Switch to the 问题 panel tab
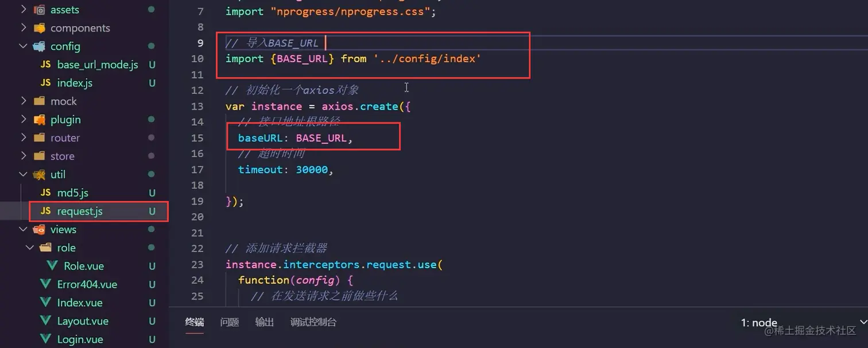Image resolution: width=868 pixels, height=348 pixels. click(230, 322)
